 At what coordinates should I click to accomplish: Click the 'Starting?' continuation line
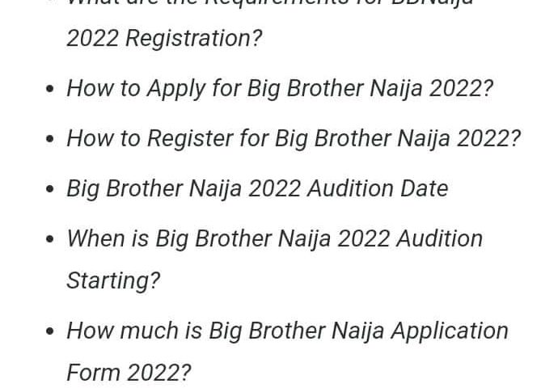coord(113,280)
